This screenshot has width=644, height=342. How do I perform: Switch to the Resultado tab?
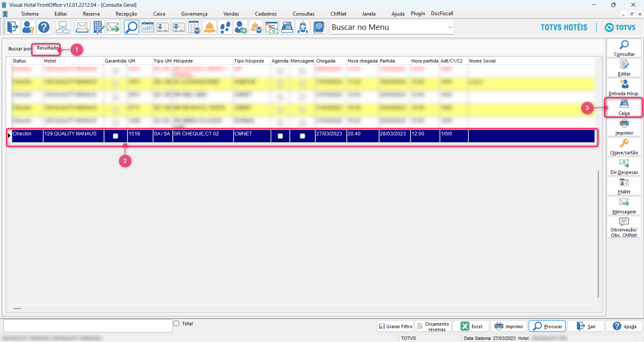47,48
